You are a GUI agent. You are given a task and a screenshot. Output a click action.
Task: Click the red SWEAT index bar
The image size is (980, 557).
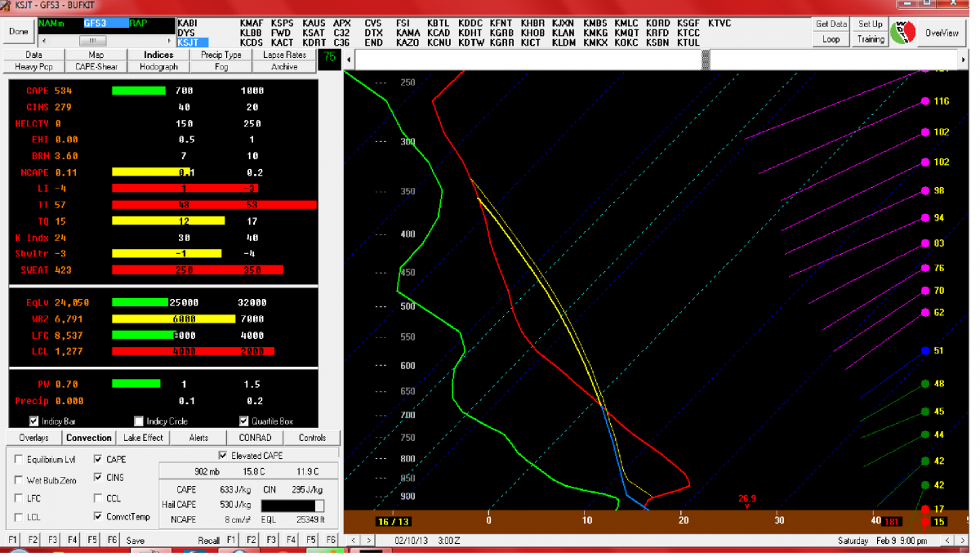click(198, 270)
